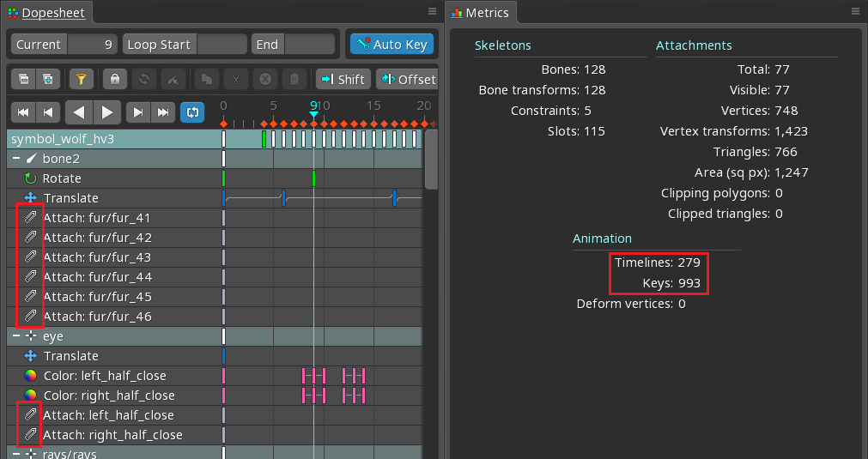Collapse the eye slot row
This screenshot has width=868, height=459.
[x=16, y=336]
